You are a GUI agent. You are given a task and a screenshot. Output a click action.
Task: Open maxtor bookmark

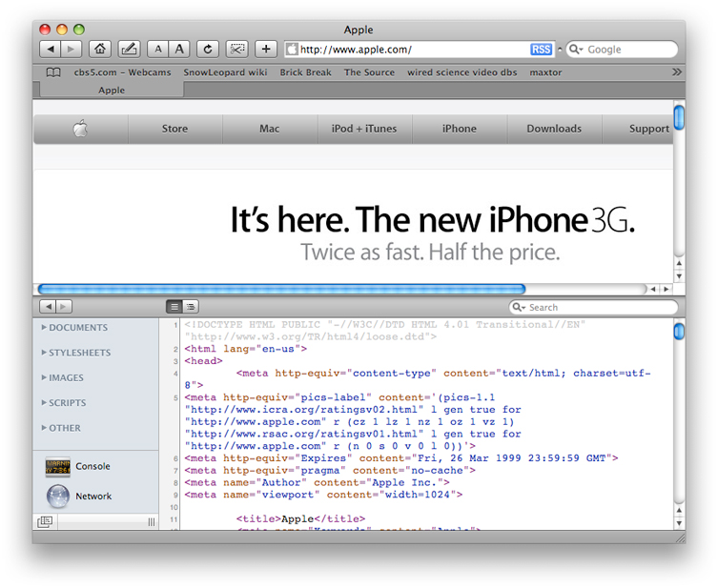click(x=545, y=72)
